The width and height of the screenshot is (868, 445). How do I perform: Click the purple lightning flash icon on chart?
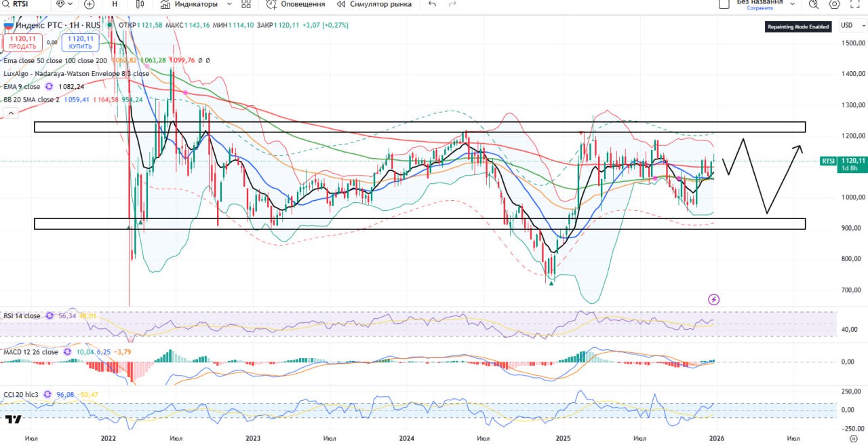713,299
